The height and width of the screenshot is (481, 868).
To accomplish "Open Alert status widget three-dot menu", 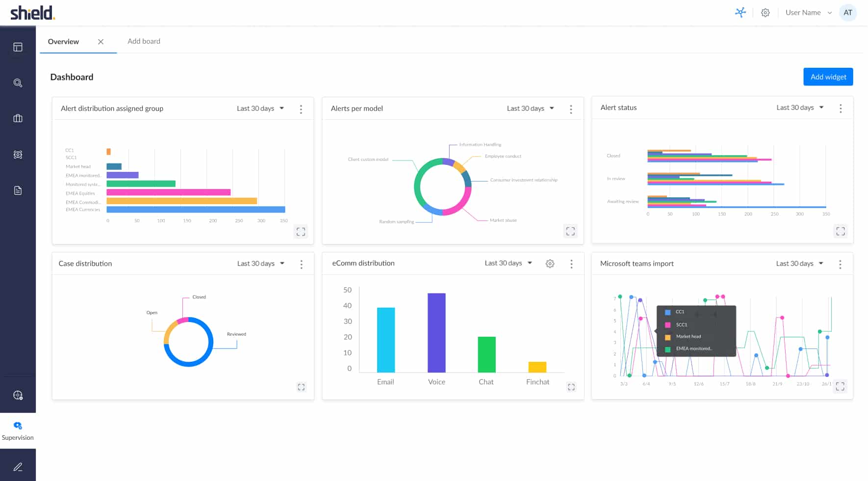I will [x=840, y=108].
